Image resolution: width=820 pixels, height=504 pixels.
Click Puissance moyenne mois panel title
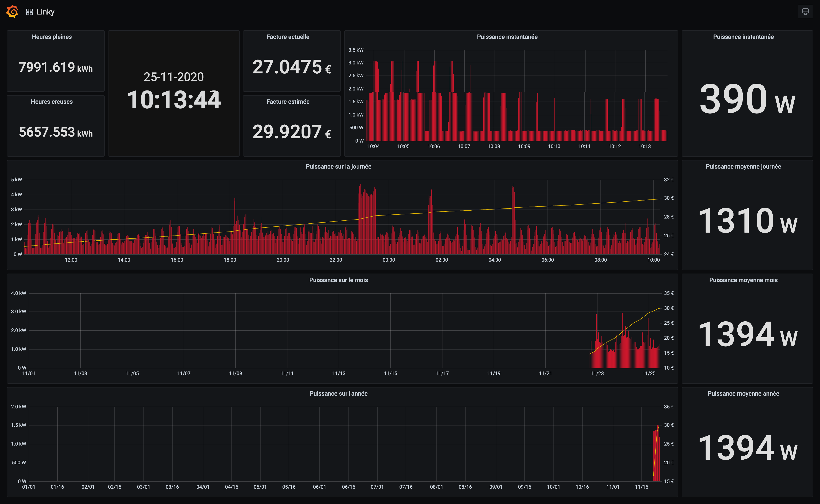point(743,280)
